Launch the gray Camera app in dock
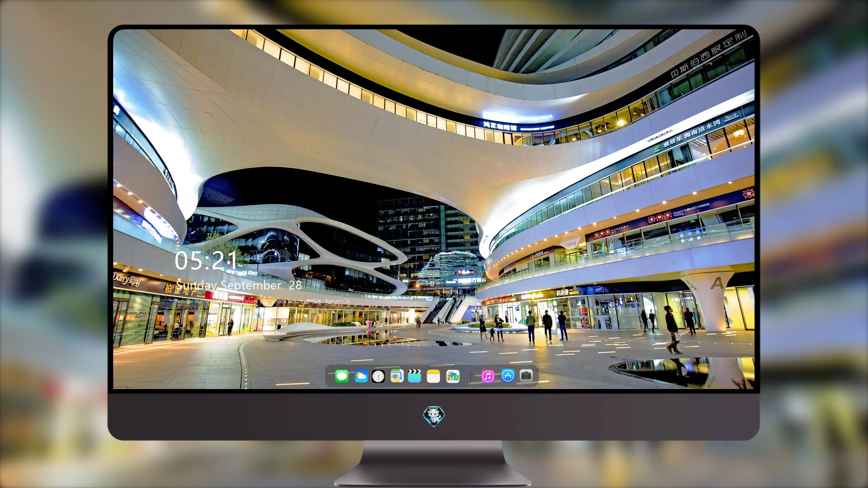This screenshot has height=488, width=868. (x=526, y=375)
